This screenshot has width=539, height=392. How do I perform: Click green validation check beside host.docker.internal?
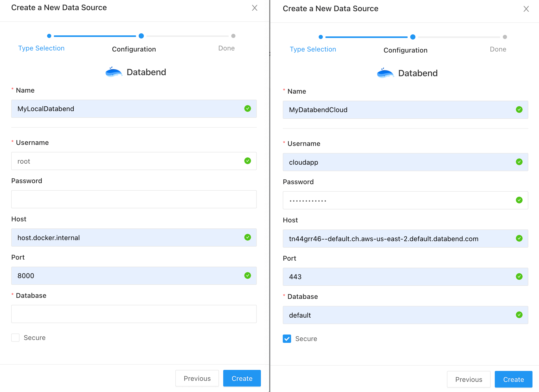pos(248,237)
